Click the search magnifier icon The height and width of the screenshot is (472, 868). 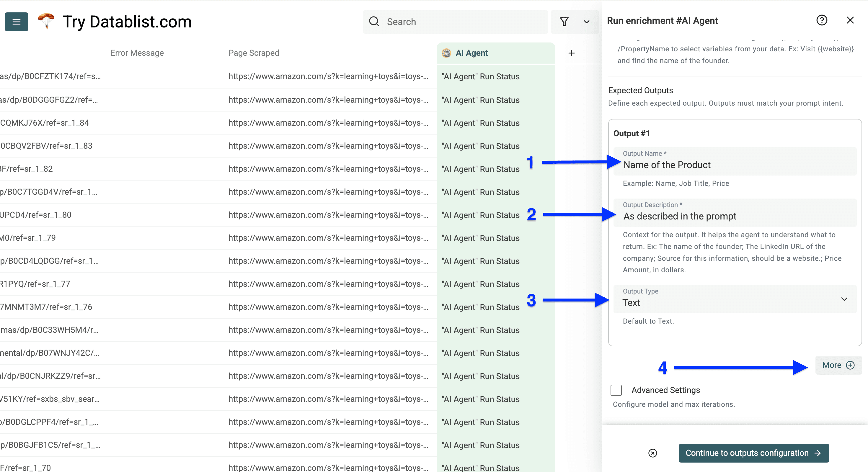point(374,21)
